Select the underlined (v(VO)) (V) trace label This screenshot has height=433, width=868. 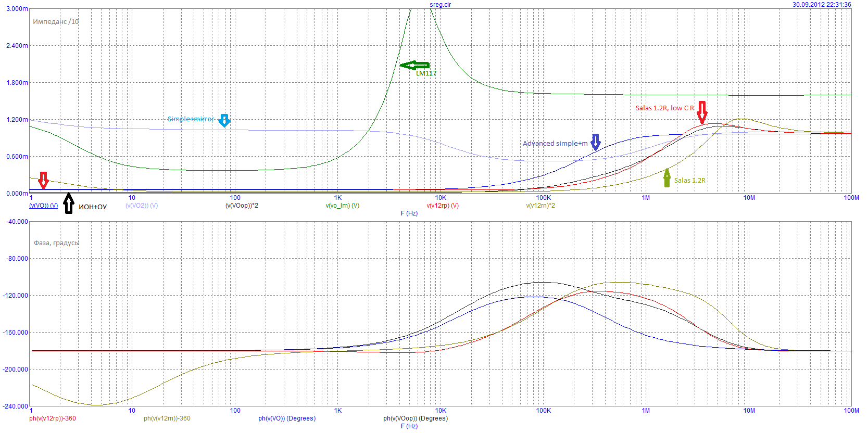44,206
